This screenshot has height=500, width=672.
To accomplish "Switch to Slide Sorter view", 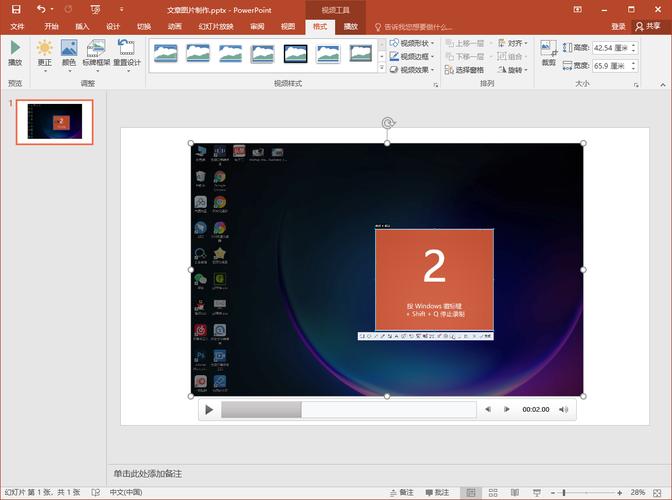I will tap(493, 493).
